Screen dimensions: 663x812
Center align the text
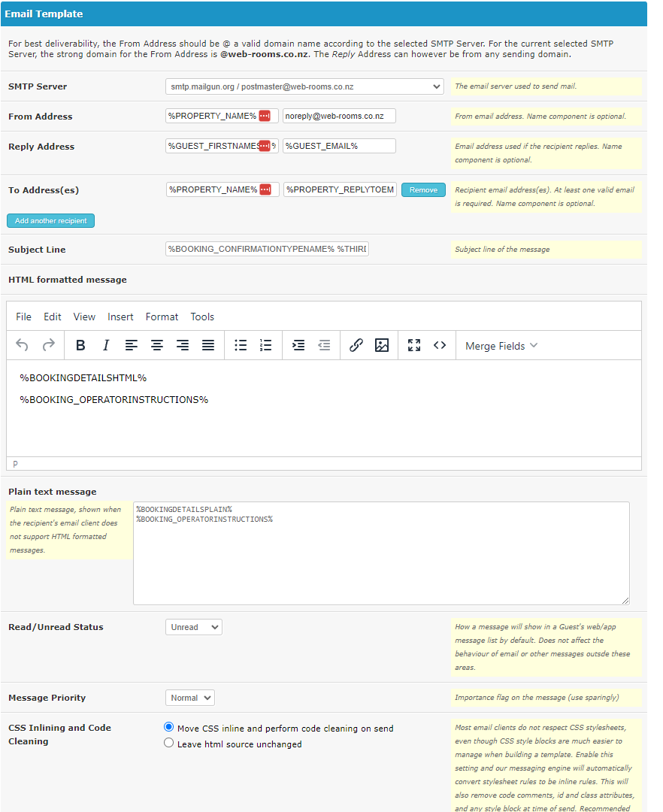click(x=157, y=345)
